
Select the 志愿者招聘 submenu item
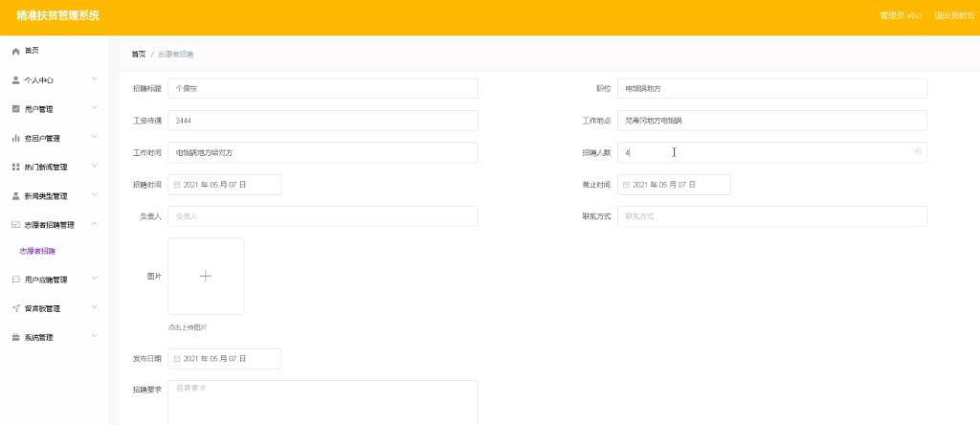click(x=37, y=251)
